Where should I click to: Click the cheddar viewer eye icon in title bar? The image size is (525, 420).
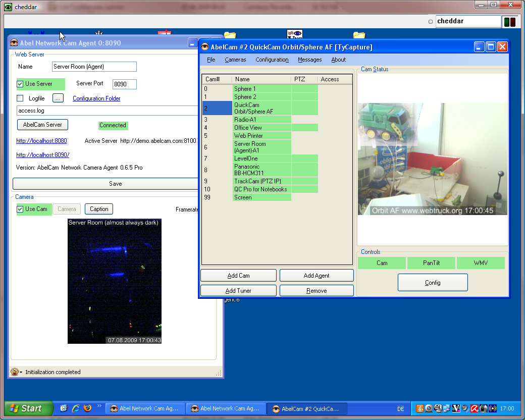(x=8, y=7)
